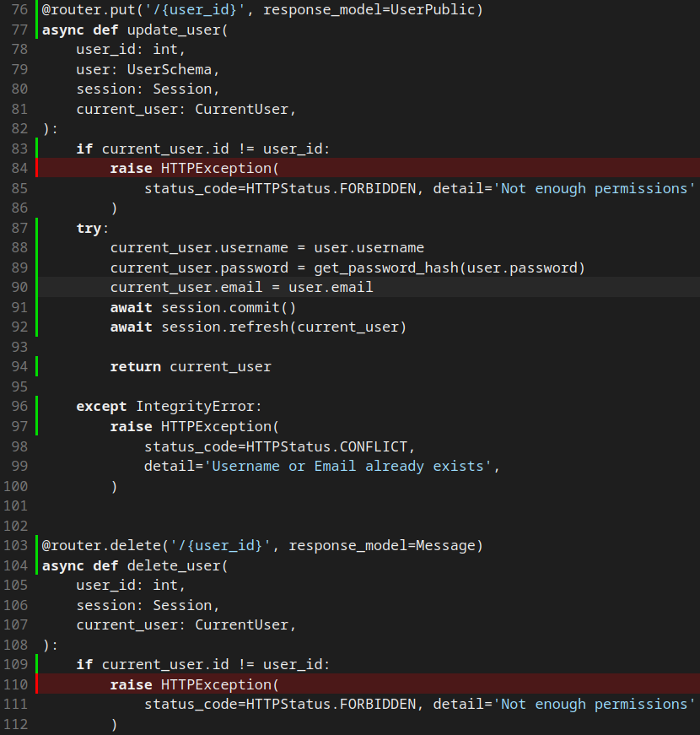Click the red coverage marker on line 84
Viewport: 700px width, 735px height.
(37, 168)
